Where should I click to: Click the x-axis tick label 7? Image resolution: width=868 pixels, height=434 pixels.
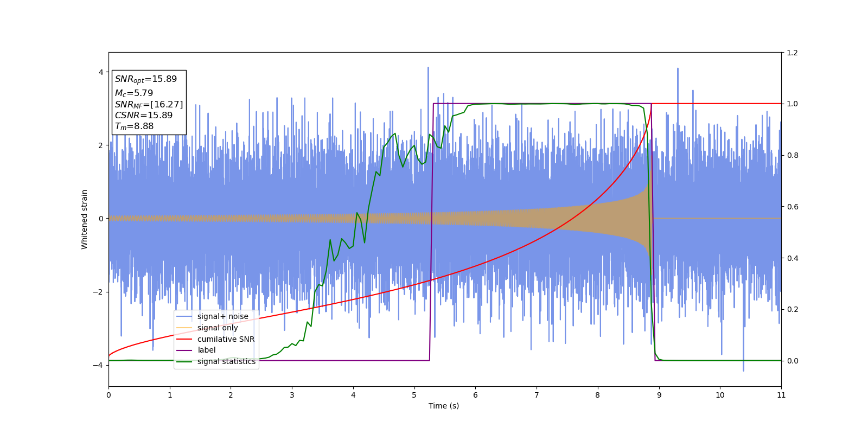[x=537, y=395]
